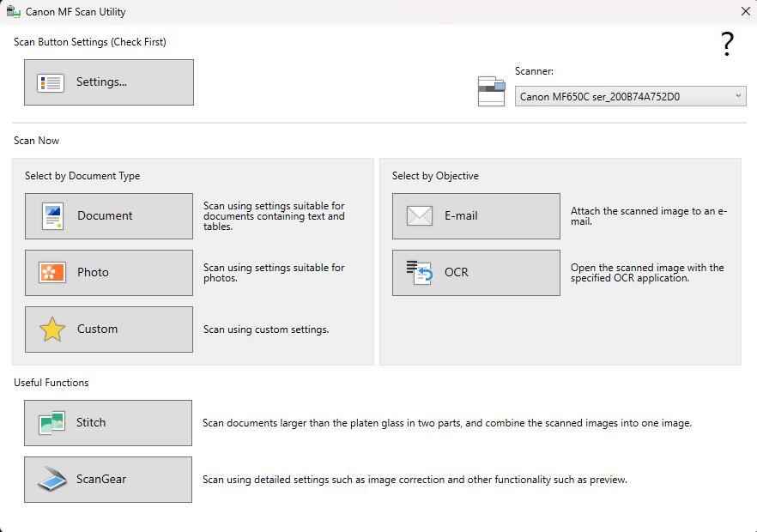Image resolution: width=757 pixels, height=532 pixels.
Task: Open help with the question mark
Action: (x=727, y=45)
